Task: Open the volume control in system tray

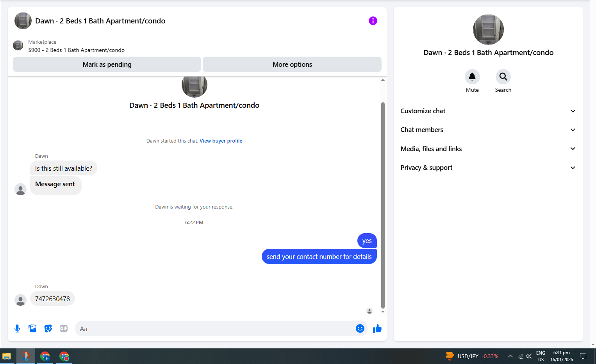Action: point(529,356)
